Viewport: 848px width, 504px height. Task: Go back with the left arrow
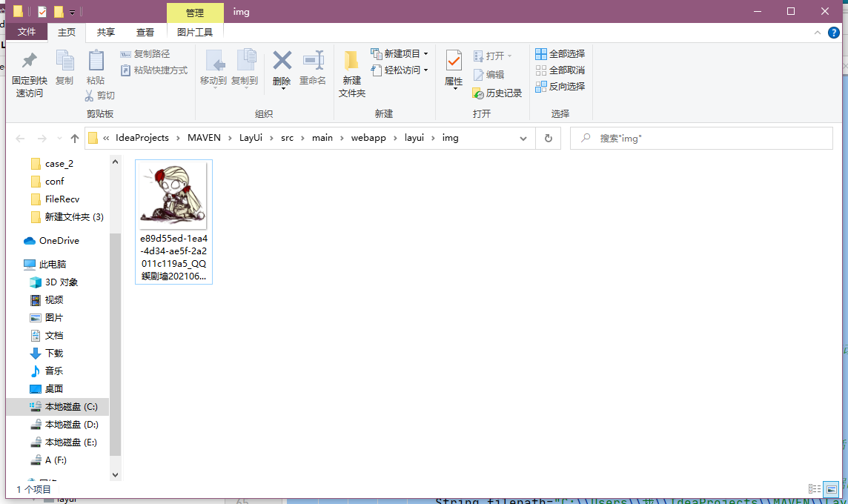pos(21,139)
